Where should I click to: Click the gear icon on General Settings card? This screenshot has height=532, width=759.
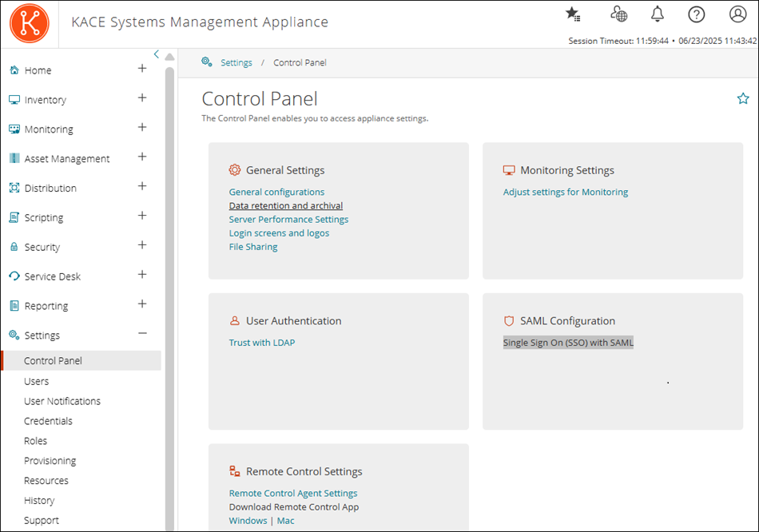pyautogui.click(x=234, y=169)
